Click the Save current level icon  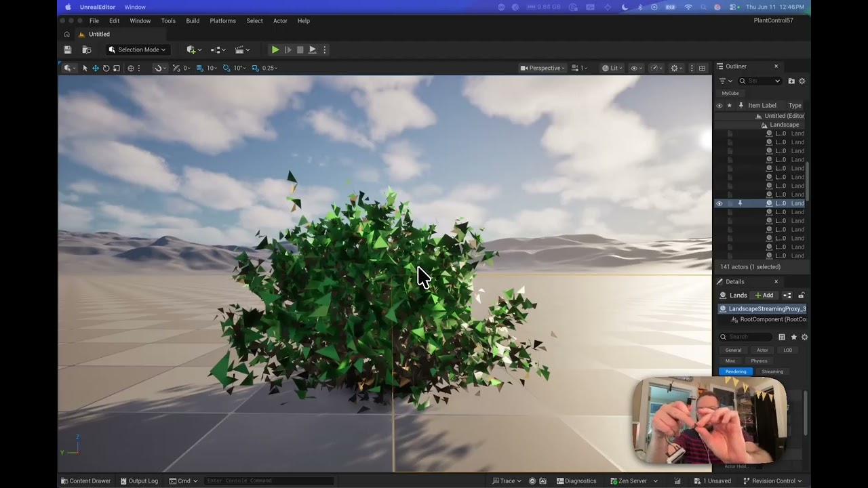67,49
